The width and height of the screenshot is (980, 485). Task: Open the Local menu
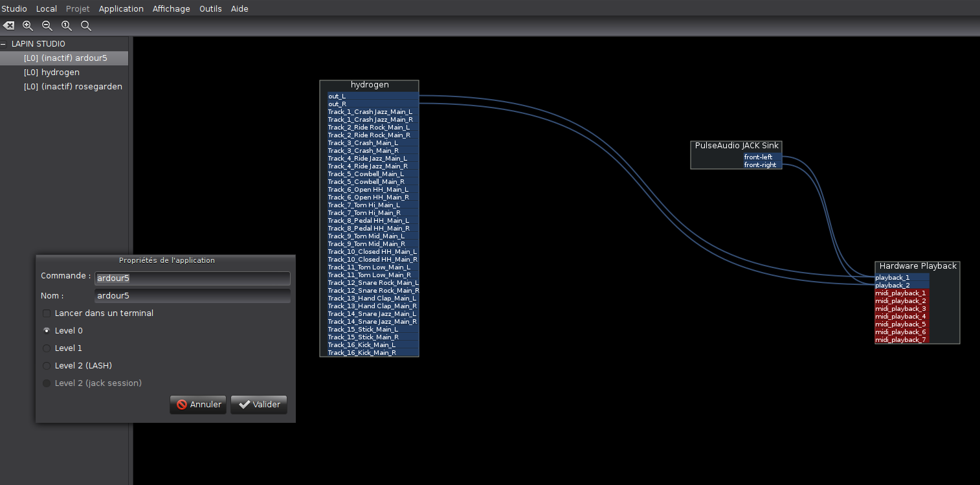pos(47,8)
